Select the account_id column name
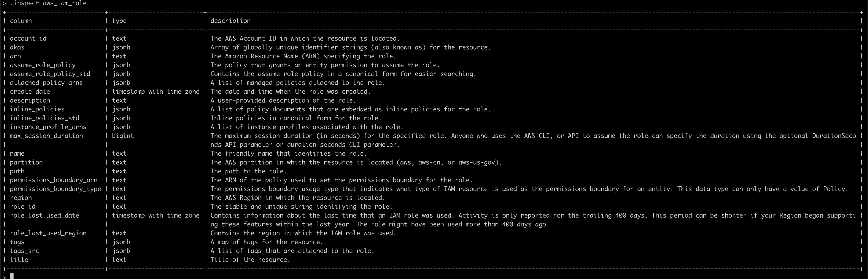 click(x=28, y=39)
